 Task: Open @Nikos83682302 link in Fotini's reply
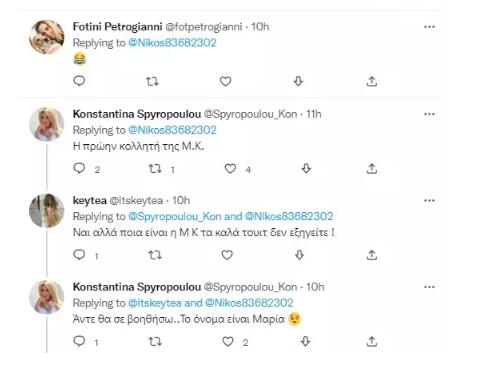click(172, 43)
